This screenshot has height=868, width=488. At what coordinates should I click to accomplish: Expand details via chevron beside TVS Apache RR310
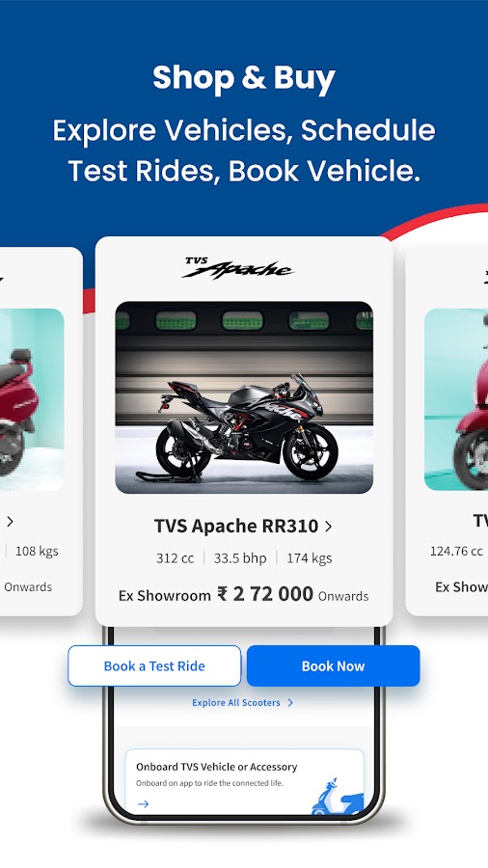pyautogui.click(x=329, y=526)
